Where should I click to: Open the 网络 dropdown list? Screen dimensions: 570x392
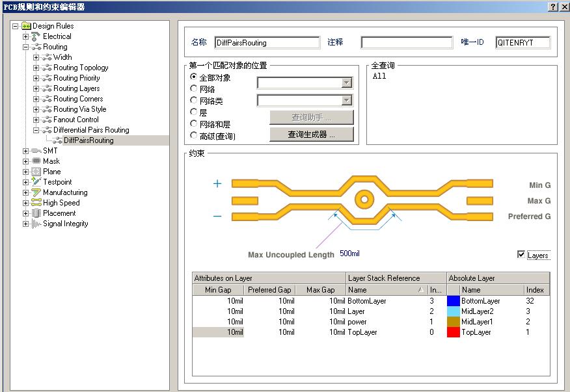347,83
